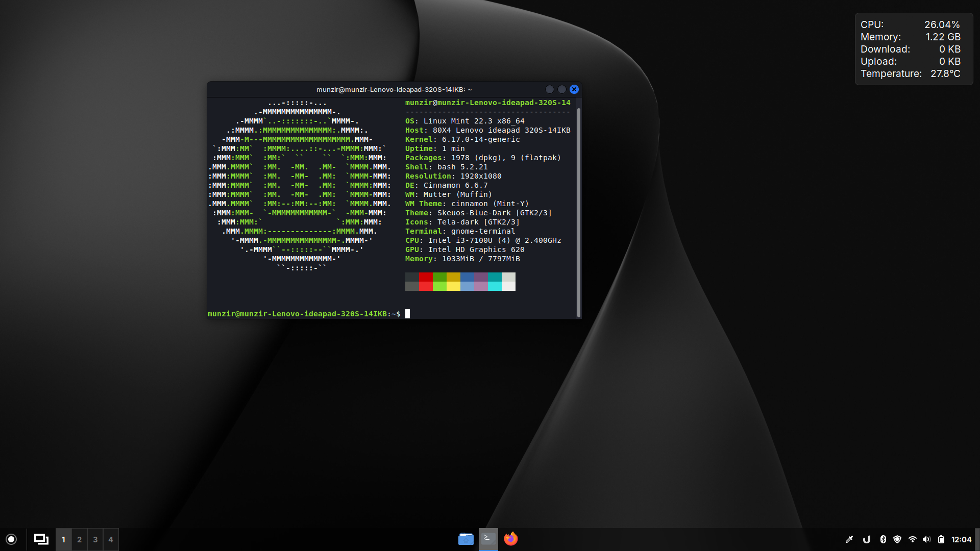Open the clock showing 12:04

coord(962,539)
